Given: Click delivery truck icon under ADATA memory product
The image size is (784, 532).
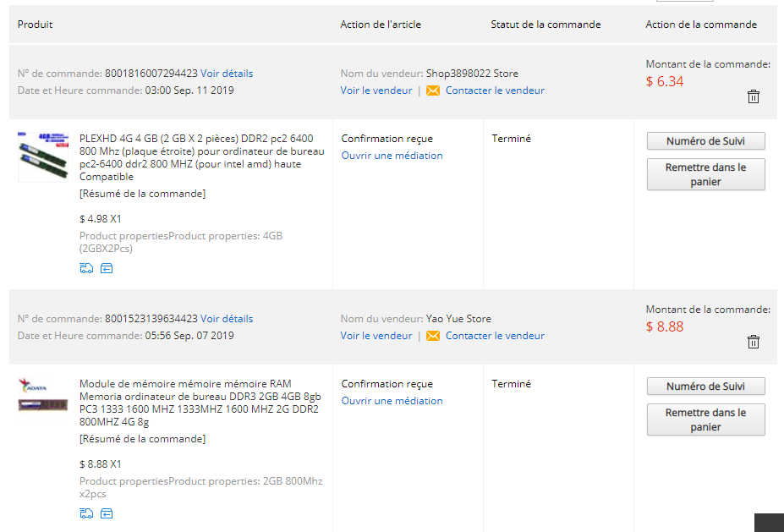Looking at the screenshot, I should tap(85, 513).
